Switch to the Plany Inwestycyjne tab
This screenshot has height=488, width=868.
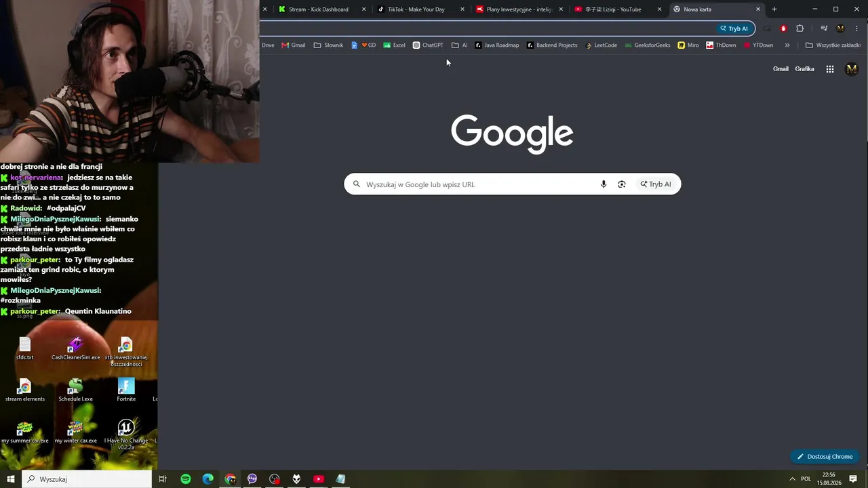[519, 9]
